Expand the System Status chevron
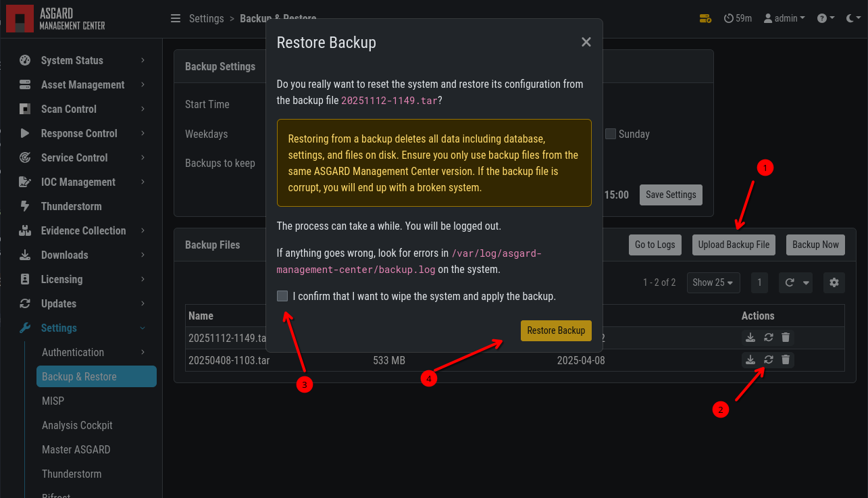 pyautogui.click(x=143, y=60)
